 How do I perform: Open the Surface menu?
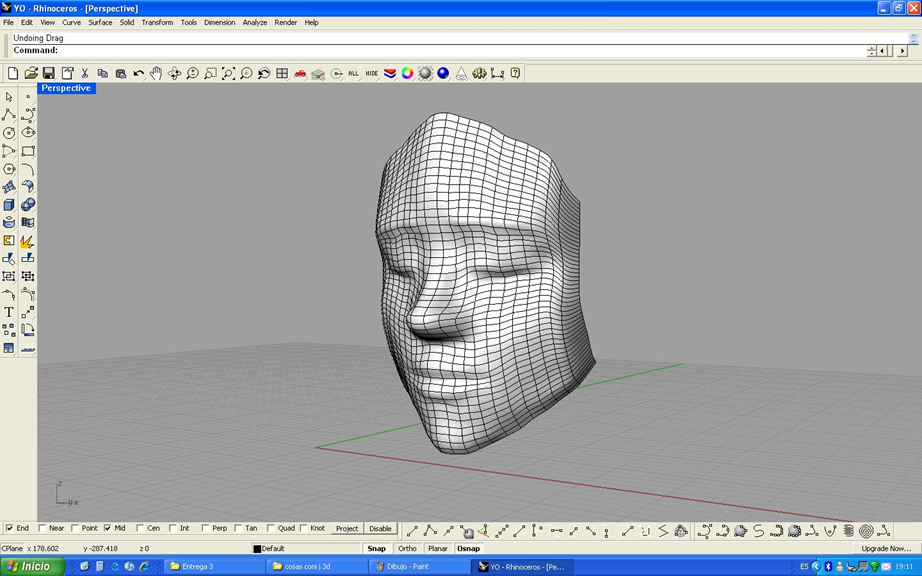[x=100, y=22]
